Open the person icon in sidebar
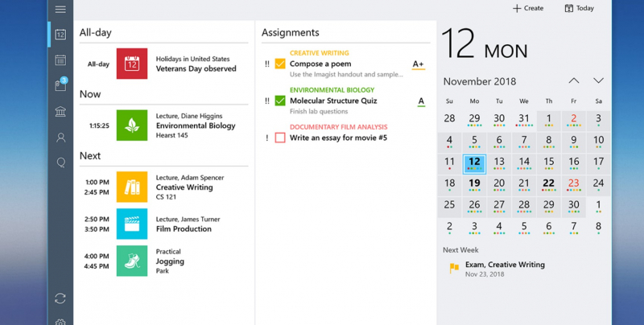Image resolution: width=644 pixels, height=325 pixels. click(x=60, y=138)
